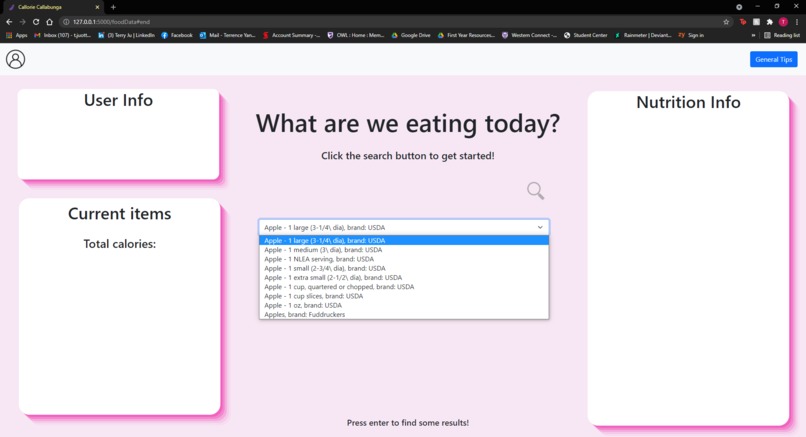Open the Mail - Terrence bookmark
This screenshot has width=806, height=437.
click(x=227, y=35)
